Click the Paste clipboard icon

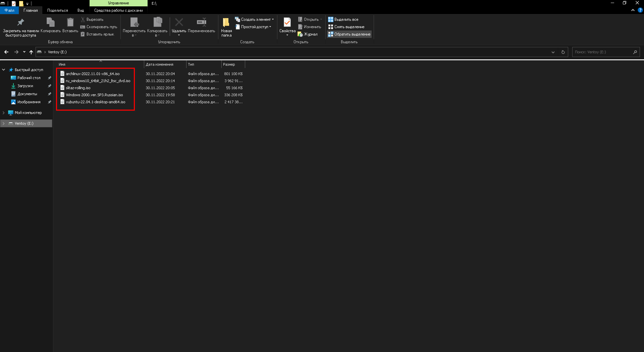tap(70, 22)
